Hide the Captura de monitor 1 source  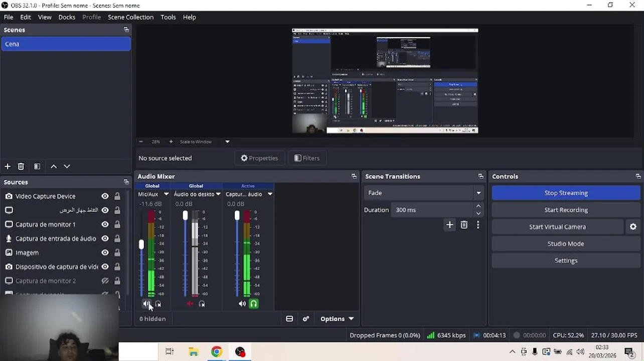(105, 225)
